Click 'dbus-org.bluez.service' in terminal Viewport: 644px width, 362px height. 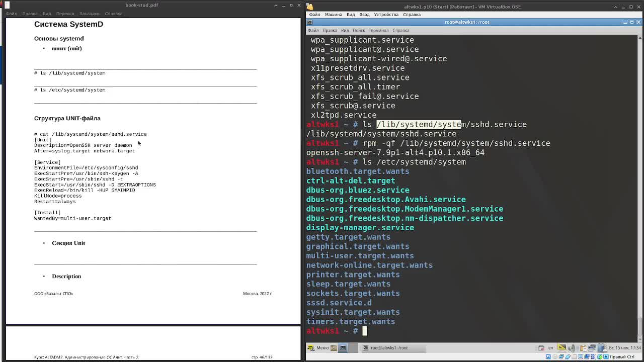(x=358, y=190)
